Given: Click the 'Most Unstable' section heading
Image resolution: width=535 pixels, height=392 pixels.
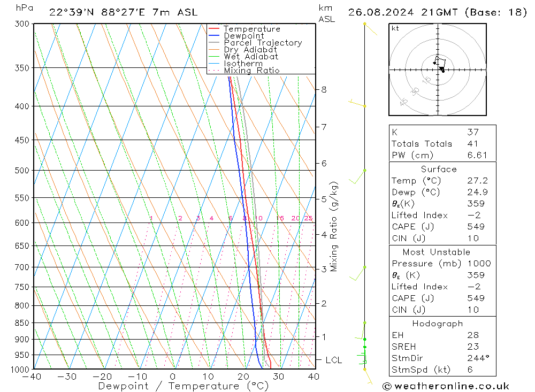Looking at the screenshot, I should pyautogui.click(x=437, y=252).
